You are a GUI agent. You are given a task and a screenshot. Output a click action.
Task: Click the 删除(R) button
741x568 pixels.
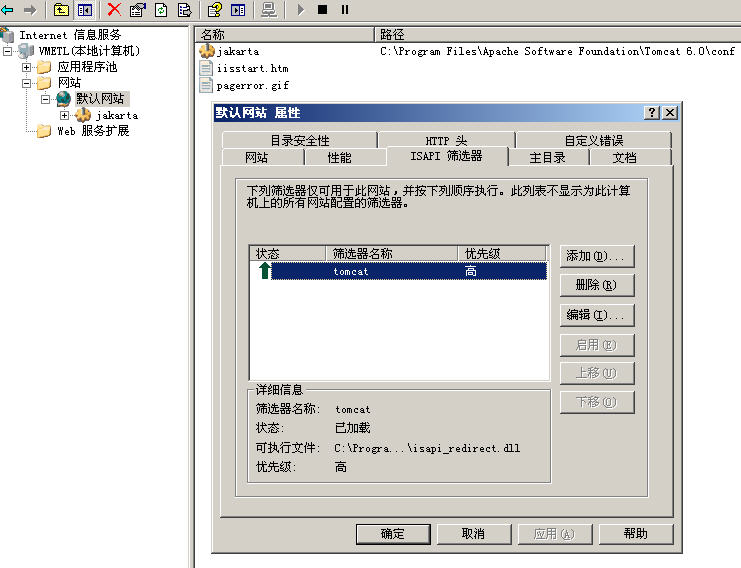click(596, 285)
